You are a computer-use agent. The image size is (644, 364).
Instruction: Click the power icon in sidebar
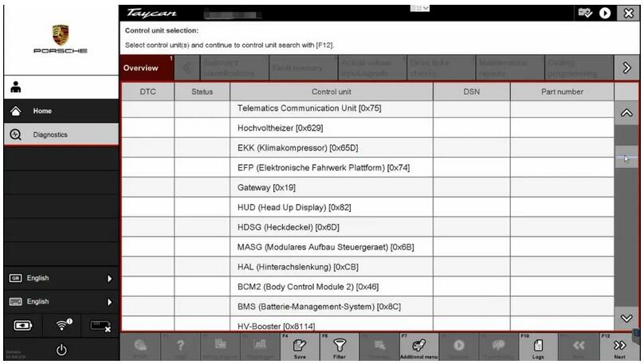(61, 350)
